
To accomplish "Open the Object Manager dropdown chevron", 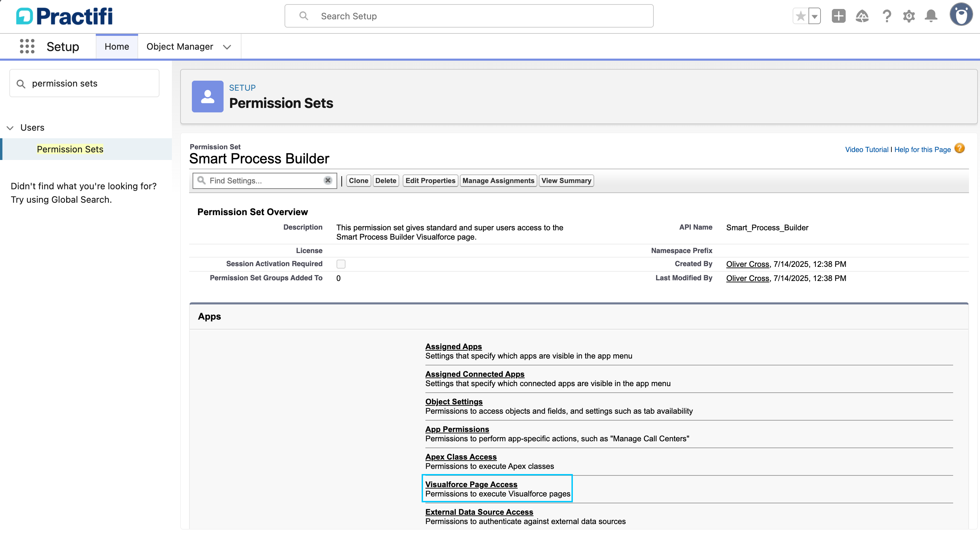I will click(x=227, y=47).
